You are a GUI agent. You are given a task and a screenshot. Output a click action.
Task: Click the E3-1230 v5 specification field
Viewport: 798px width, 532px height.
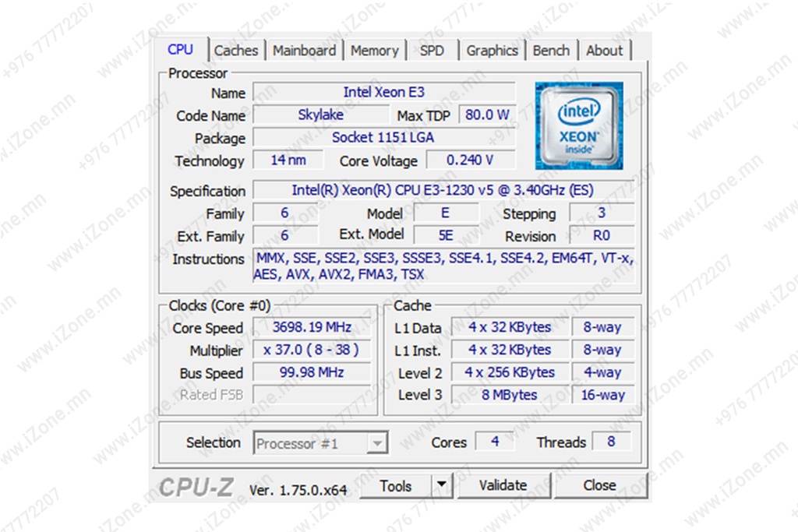click(x=443, y=190)
